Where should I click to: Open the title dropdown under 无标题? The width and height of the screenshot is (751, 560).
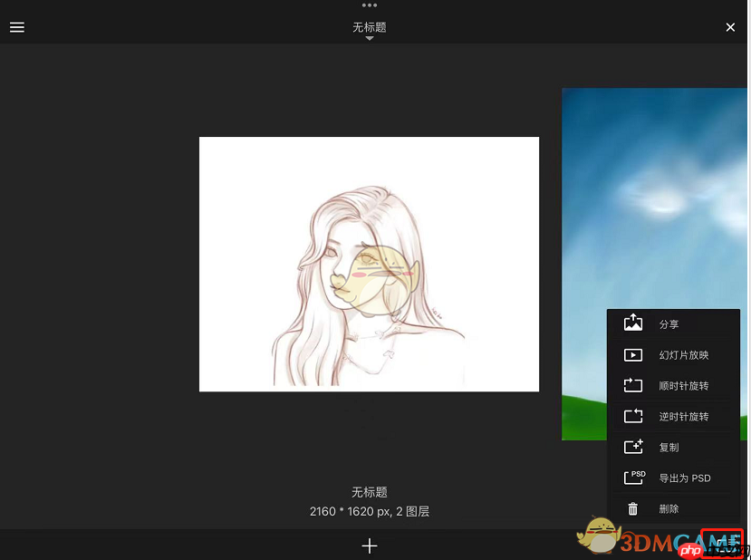pyautogui.click(x=369, y=37)
